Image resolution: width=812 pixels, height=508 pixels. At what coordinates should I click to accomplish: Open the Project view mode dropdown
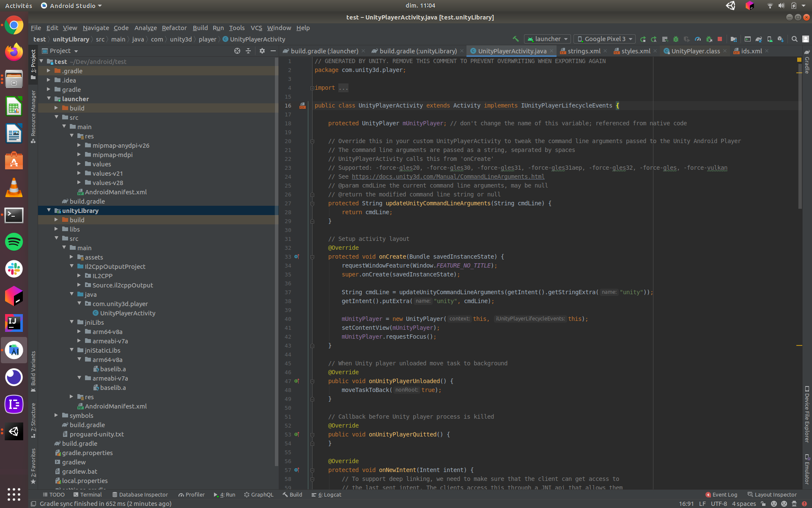(x=60, y=51)
